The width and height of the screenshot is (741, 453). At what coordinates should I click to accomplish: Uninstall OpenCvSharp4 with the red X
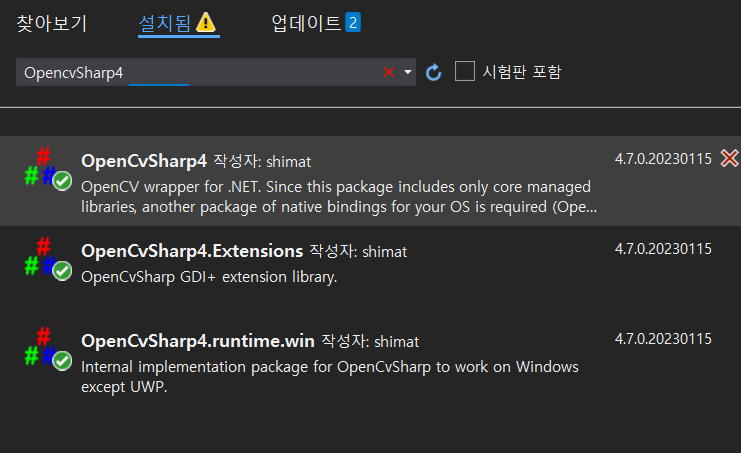(x=730, y=158)
